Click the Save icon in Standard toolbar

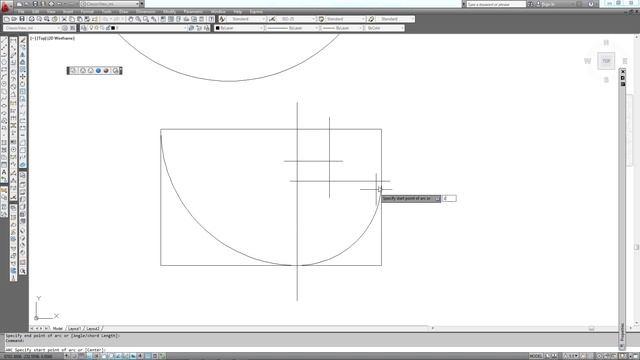click(x=22, y=19)
